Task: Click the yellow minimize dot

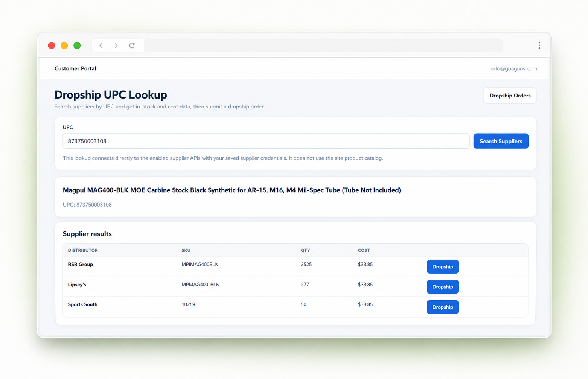Action: click(x=64, y=46)
